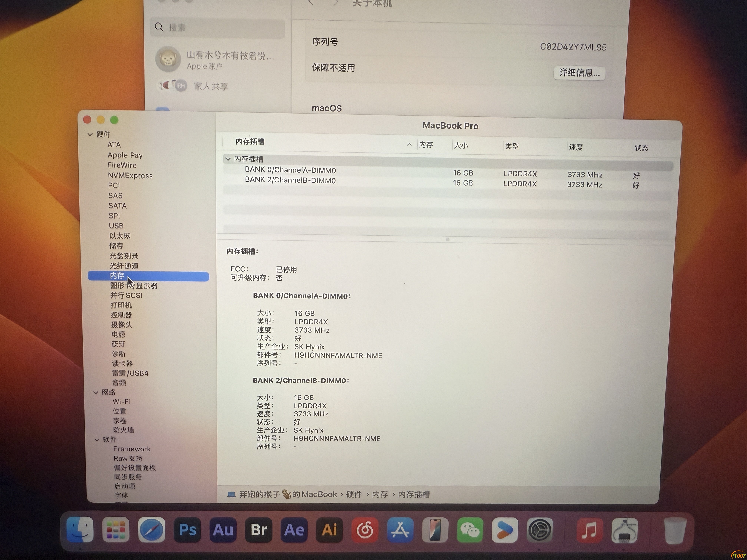Select SATA in the sidebar

pos(117,206)
